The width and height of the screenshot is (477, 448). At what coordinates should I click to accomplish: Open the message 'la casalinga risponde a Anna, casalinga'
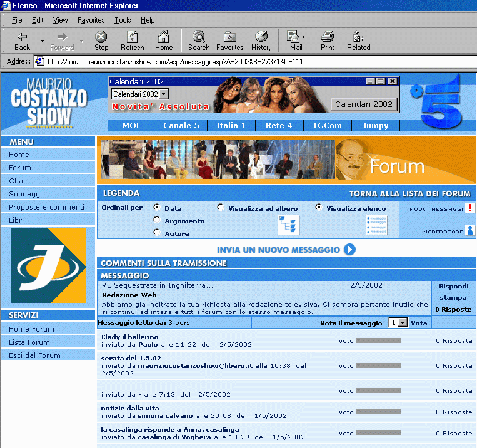170,429
